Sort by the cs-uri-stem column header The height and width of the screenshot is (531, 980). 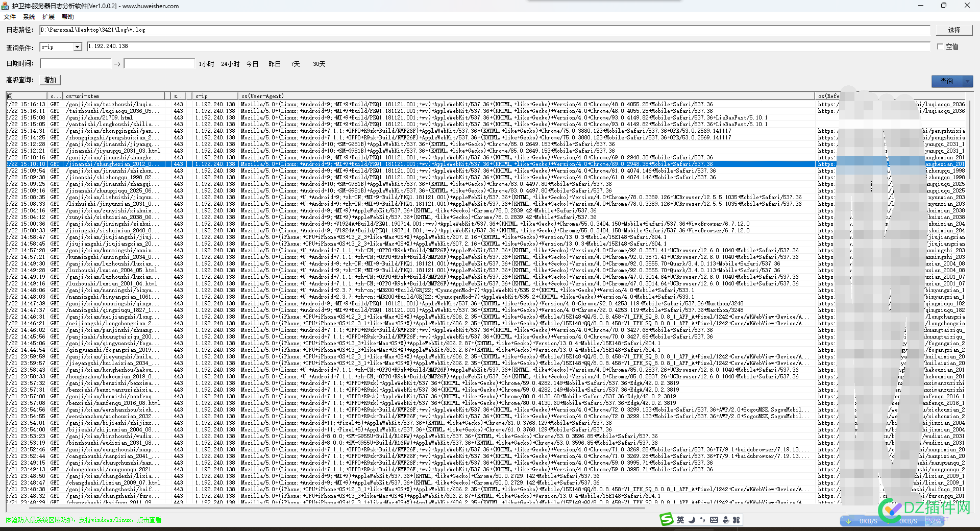click(x=113, y=96)
